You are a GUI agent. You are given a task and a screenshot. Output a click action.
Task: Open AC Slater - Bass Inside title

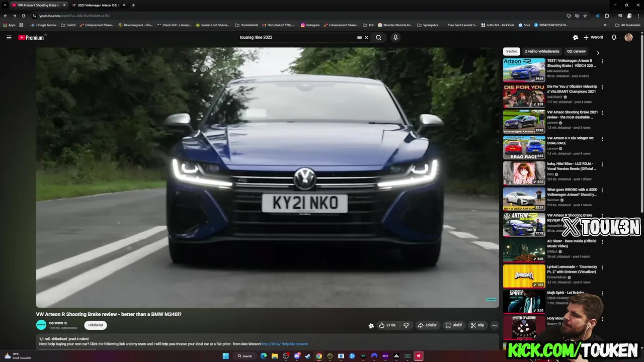coord(572,244)
